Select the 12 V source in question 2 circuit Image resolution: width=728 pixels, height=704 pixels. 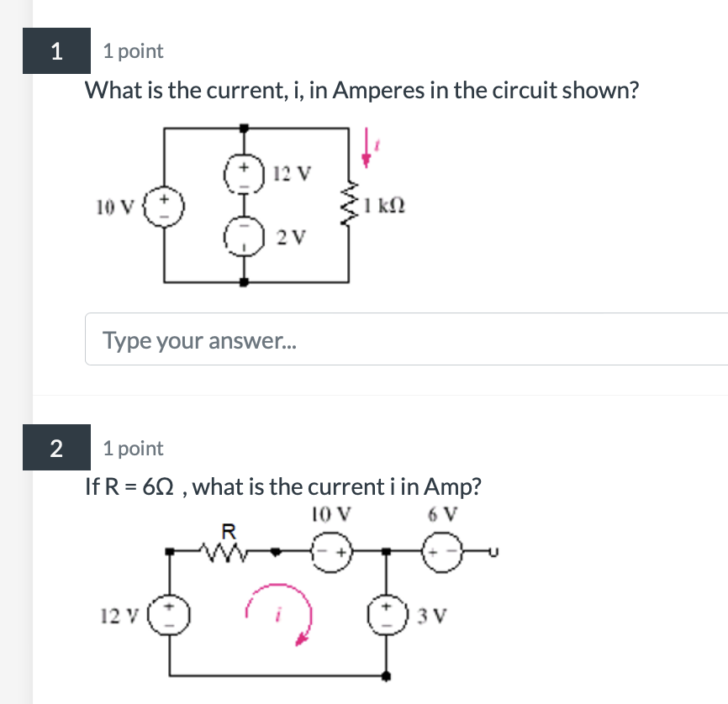(x=168, y=613)
